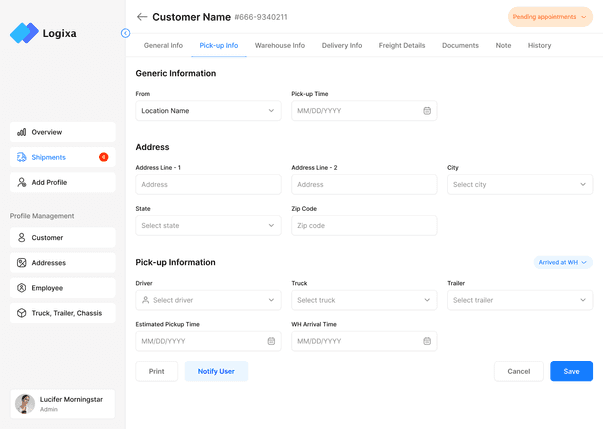The image size is (603, 429).
Task: Expand the Select driver dropdown
Action: pos(208,300)
